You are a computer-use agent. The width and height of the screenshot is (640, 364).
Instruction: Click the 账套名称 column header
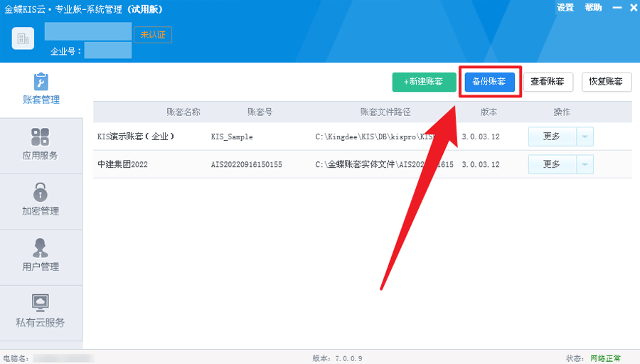[183, 112]
